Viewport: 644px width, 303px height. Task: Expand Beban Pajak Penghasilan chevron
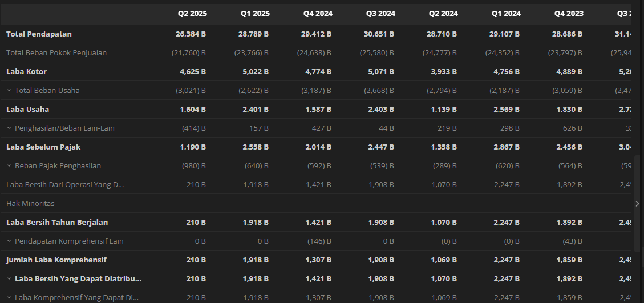point(9,165)
